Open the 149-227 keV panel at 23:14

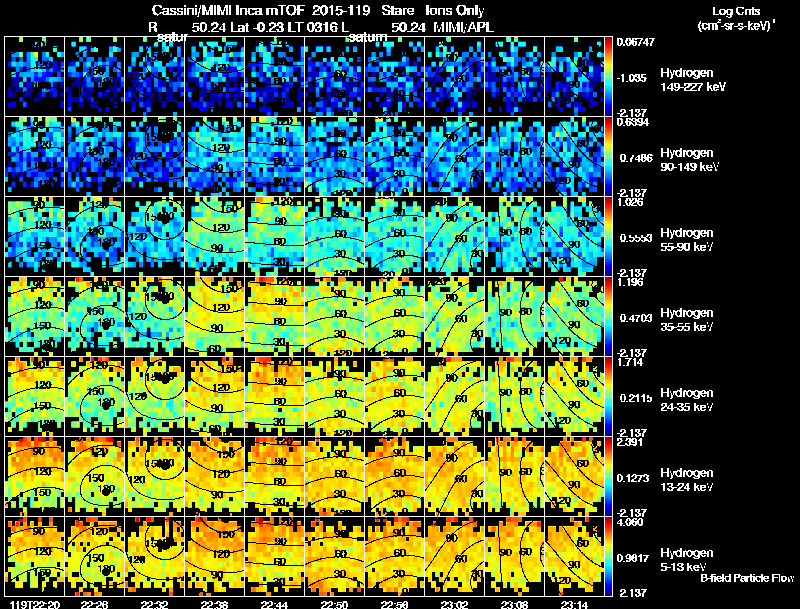pos(574,76)
